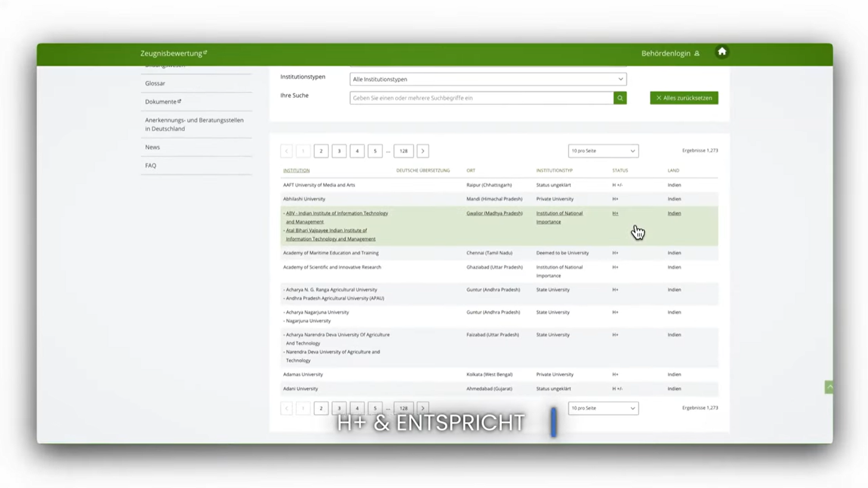The image size is (868, 488).
Task: Go to next page with top arrow
Action: [x=422, y=151]
